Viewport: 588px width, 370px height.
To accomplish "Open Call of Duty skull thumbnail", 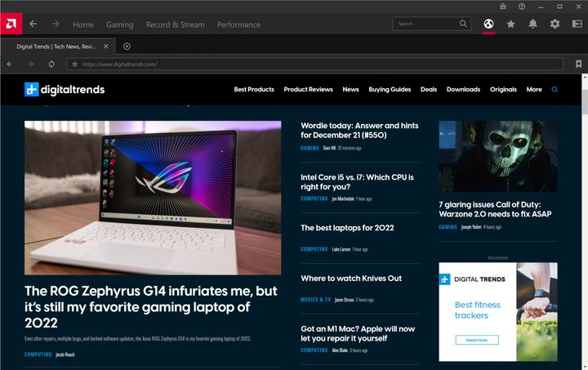I will click(498, 156).
